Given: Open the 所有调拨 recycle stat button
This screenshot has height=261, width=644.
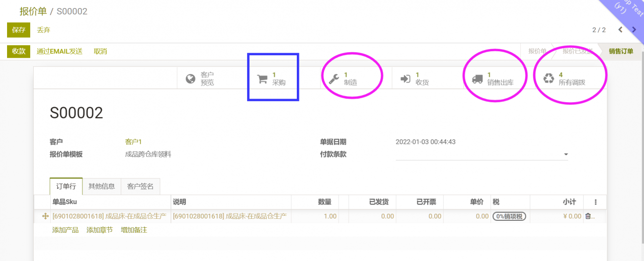Looking at the screenshot, I should pyautogui.click(x=571, y=78).
